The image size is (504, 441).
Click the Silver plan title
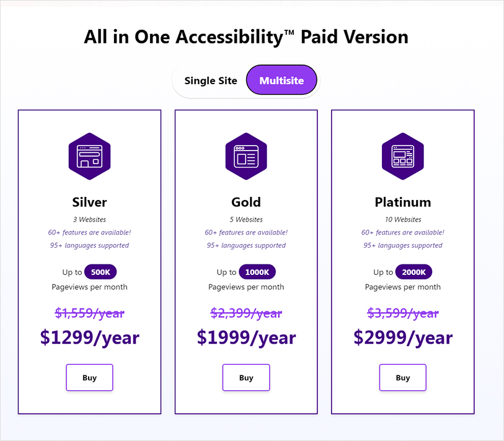[89, 202]
